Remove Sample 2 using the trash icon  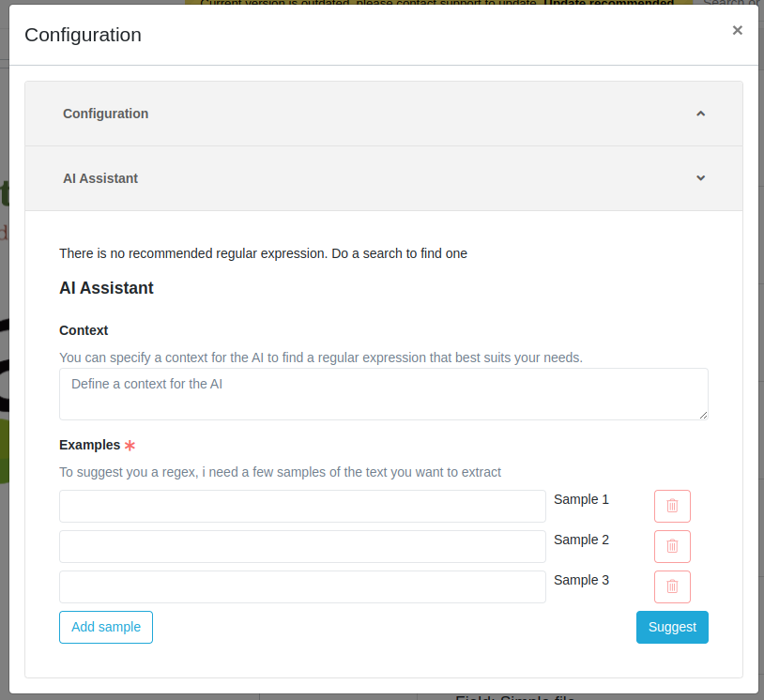[x=672, y=546]
